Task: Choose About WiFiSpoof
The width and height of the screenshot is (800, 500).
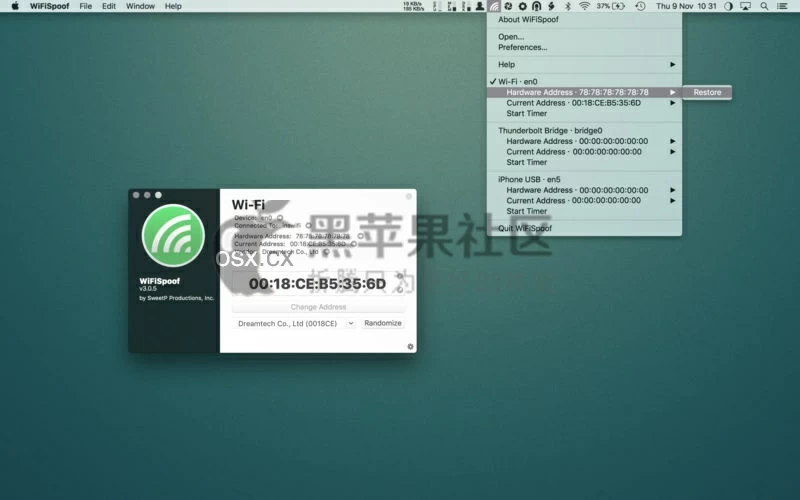Action: [x=584, y=19]
